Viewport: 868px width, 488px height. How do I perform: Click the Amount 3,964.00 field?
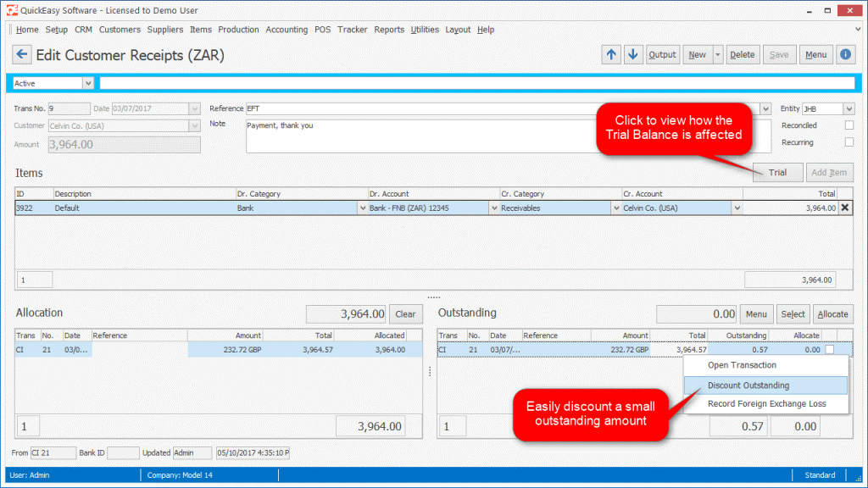point(124,144)
